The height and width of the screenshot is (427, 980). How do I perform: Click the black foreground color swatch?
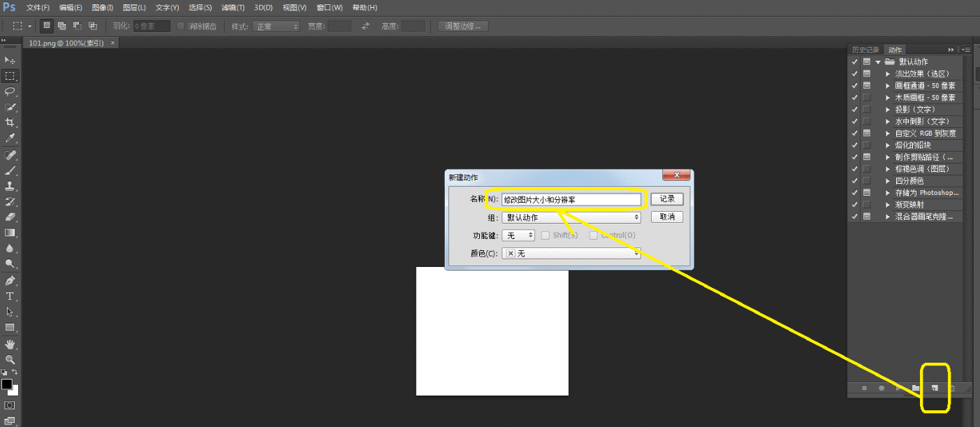[x=7, y=384]
